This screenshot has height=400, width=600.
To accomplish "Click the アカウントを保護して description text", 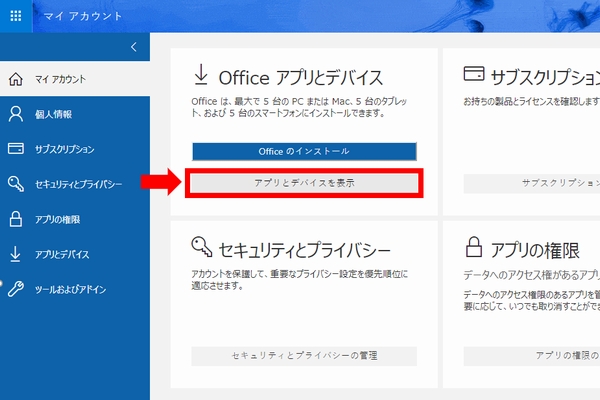I will [300, 280].
